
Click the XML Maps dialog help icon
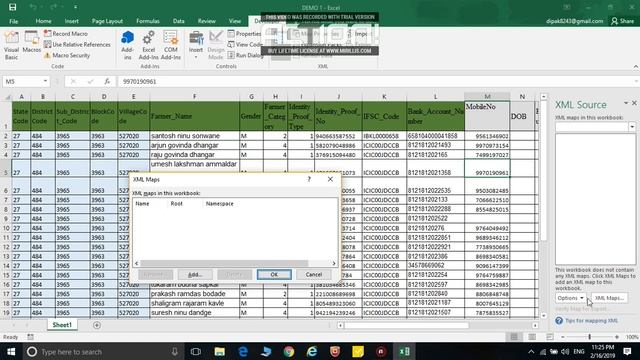click(309, 179)
